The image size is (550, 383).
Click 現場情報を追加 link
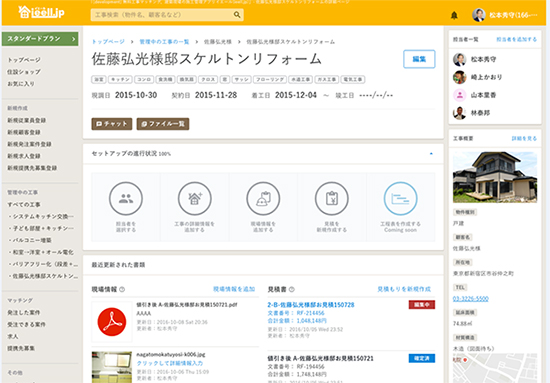pyautogui.click(x=234, y=289)
